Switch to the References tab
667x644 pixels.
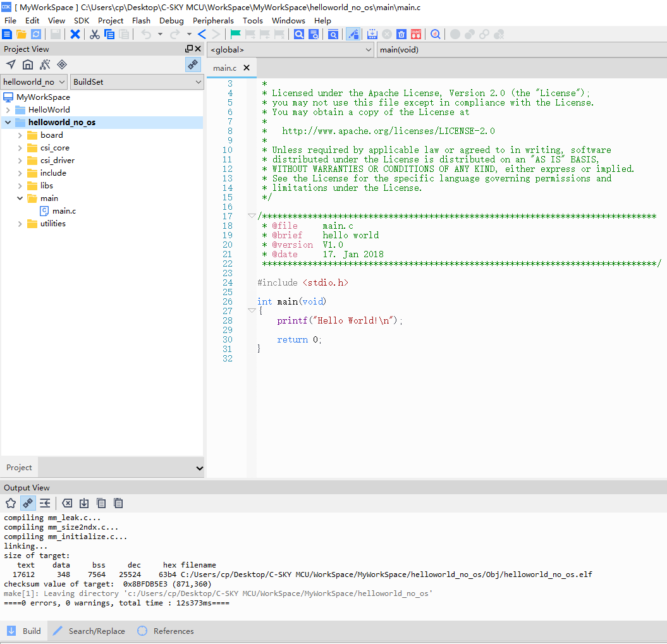(166, 631)
